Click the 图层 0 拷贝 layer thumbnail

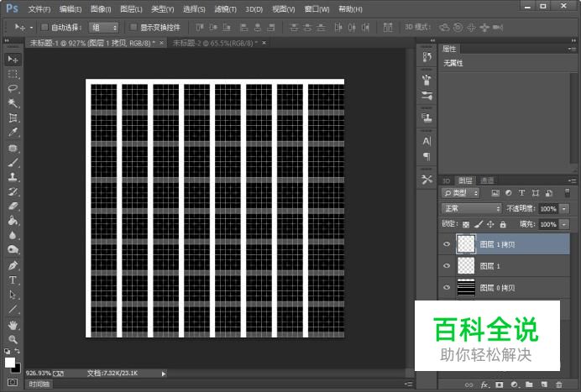tap(466, 288)
